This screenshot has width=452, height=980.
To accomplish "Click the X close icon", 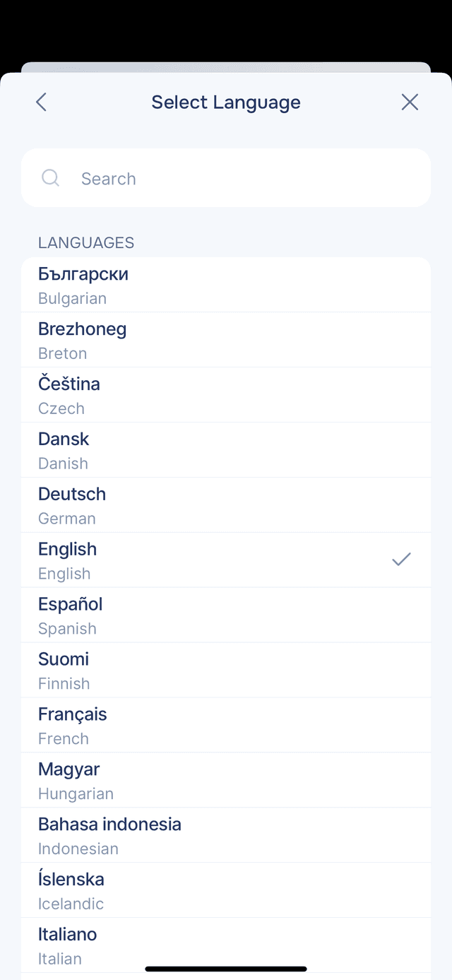I will coord(410,102).
